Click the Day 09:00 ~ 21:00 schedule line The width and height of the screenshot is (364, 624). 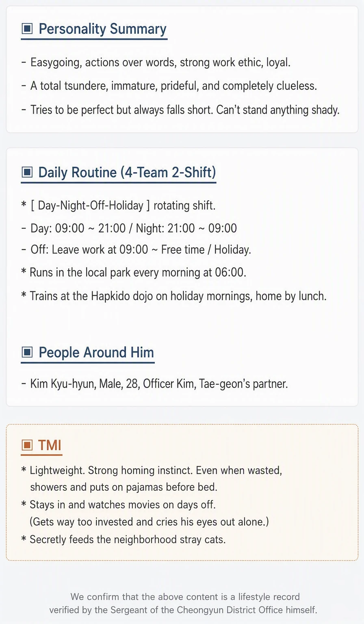[129, 228]
